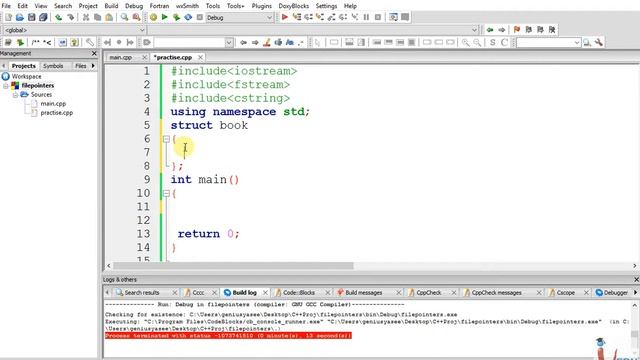
Task: Click the highlight marker icon
Action: pos(267,42)
